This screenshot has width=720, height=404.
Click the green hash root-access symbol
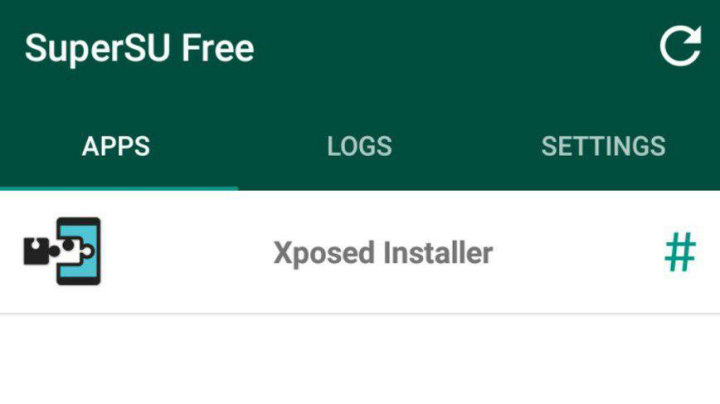pos(681,252)
